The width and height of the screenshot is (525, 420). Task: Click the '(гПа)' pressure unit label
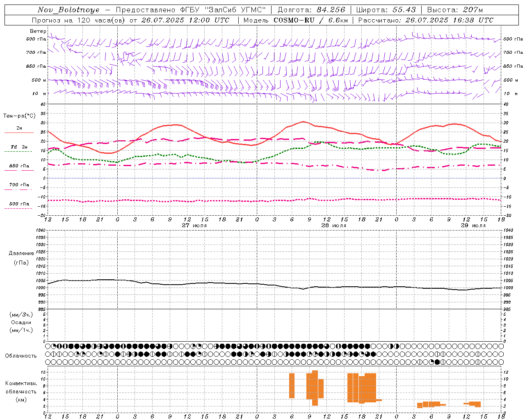pos(21,263)
